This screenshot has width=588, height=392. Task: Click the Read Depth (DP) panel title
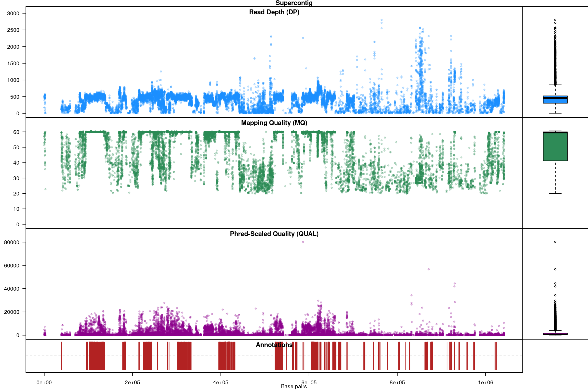[x=274, y=12]
